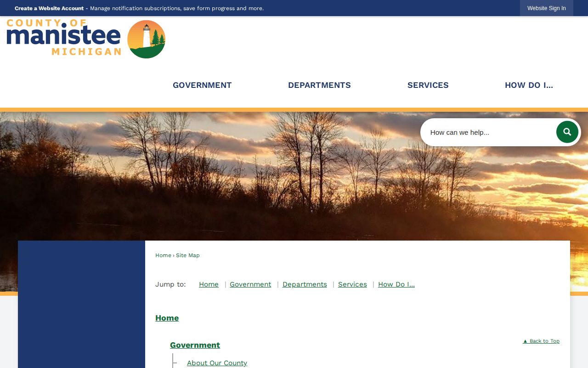Open the Services main menu
The image size is (588, 368).
(428, 85)
